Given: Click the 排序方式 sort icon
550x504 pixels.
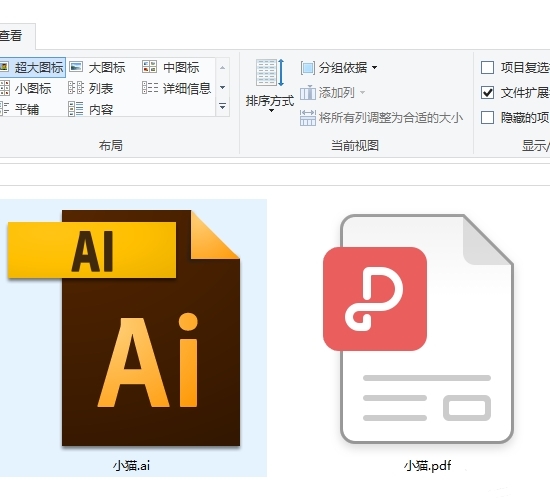Looking at the screenshot, I should 270,73.
